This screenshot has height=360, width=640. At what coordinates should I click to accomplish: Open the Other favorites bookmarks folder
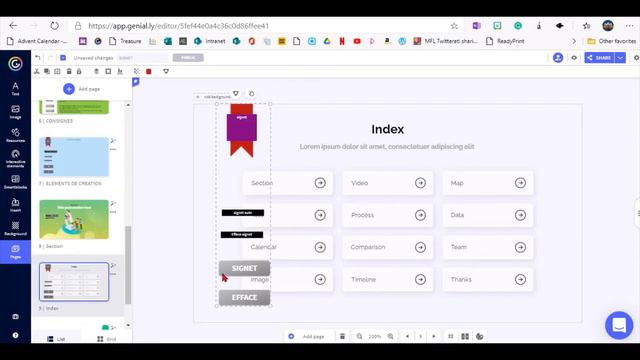[611, 41]
